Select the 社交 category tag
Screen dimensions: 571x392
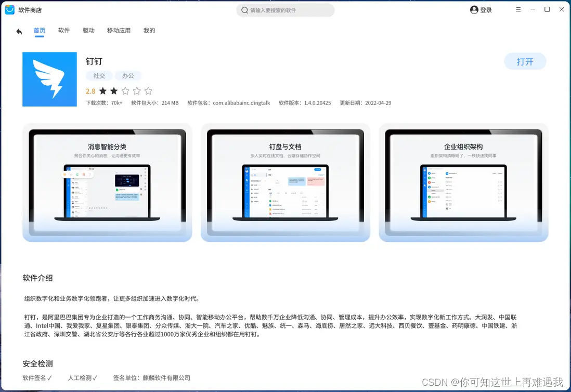coord(99,76)
